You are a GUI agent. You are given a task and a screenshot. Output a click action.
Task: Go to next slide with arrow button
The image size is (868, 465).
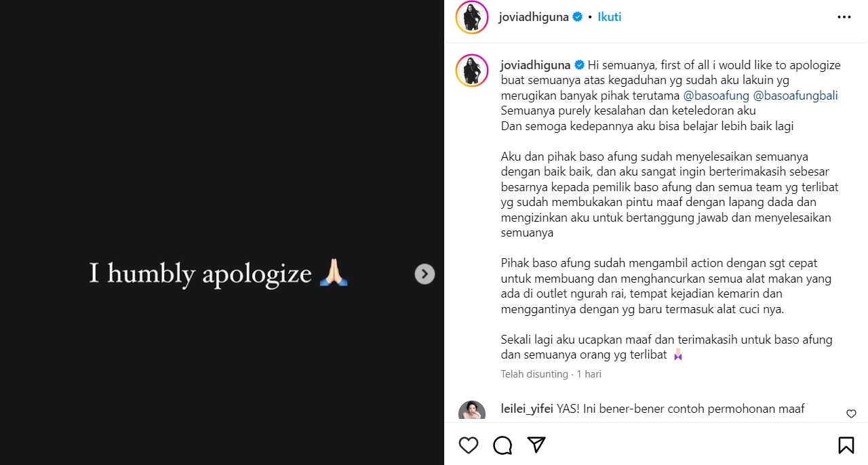(x=425, y=274)
